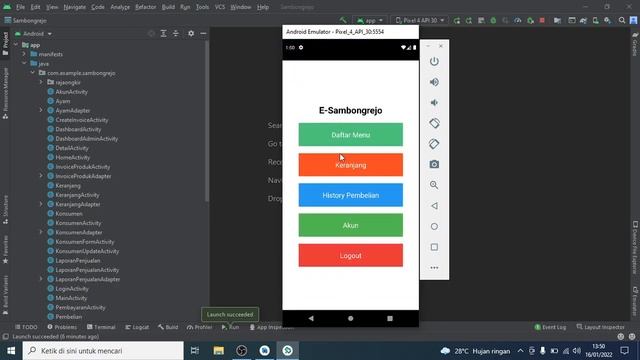Raise emulator volume

(x=434, y=82)
